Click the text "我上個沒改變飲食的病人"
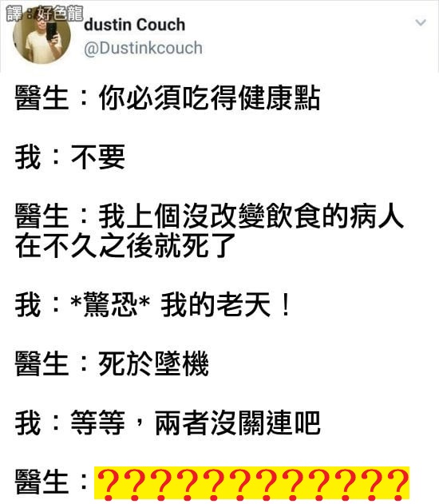439x504 pixels. (x=251, y=216)
